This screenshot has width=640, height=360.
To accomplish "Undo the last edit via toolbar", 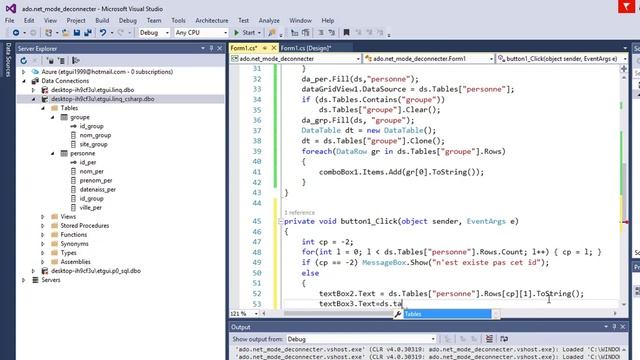I will (x=103, y=33).
